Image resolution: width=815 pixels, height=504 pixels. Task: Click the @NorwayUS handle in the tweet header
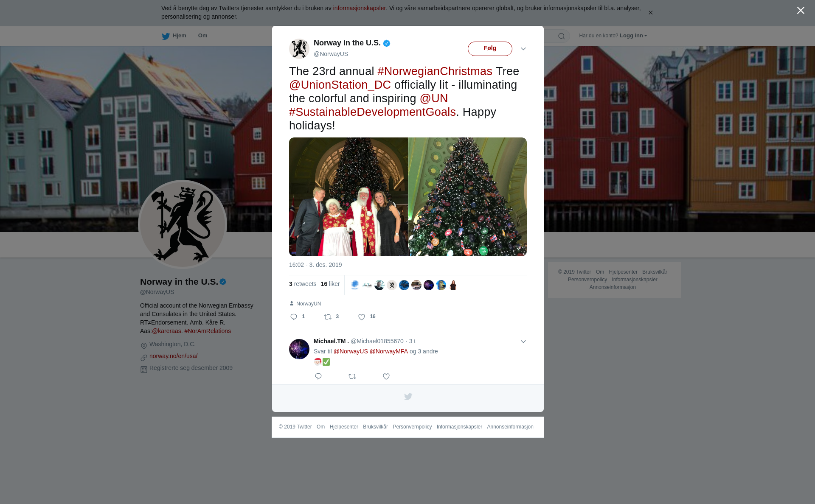pos(331,54)
